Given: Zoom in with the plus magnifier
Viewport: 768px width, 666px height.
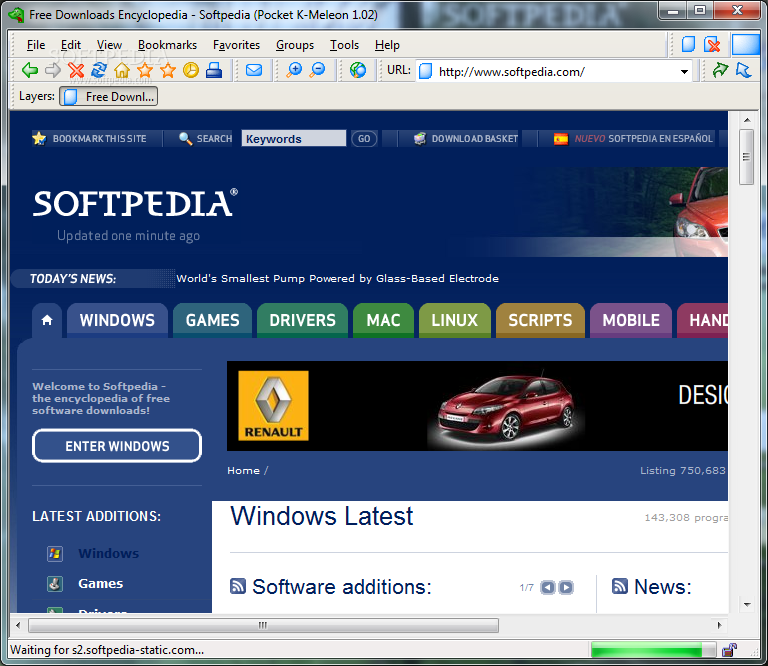Looking at the screenshot, I should coord(294,71).
